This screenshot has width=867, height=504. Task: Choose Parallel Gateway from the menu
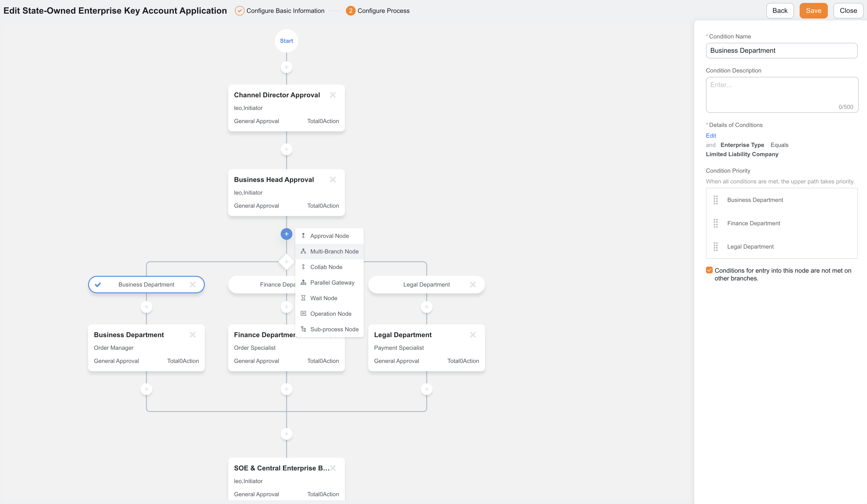tap(329, 282)
